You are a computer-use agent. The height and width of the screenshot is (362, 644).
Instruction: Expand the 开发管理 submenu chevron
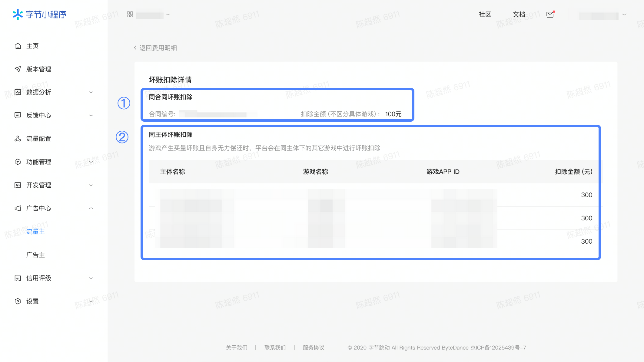[x=91, y=185]
